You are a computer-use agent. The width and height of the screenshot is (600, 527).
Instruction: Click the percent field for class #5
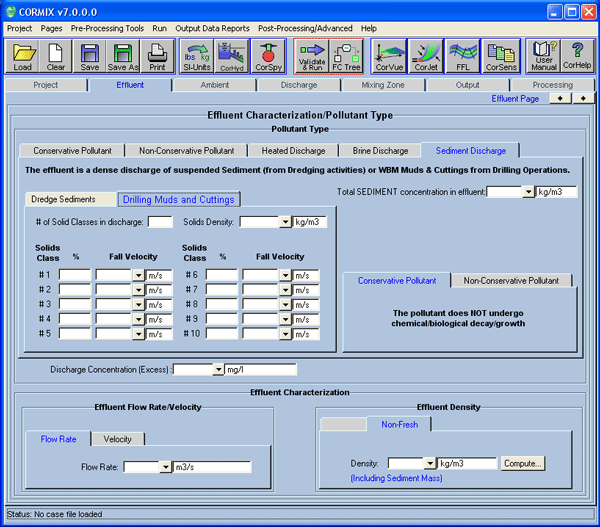tap(75, 334)
